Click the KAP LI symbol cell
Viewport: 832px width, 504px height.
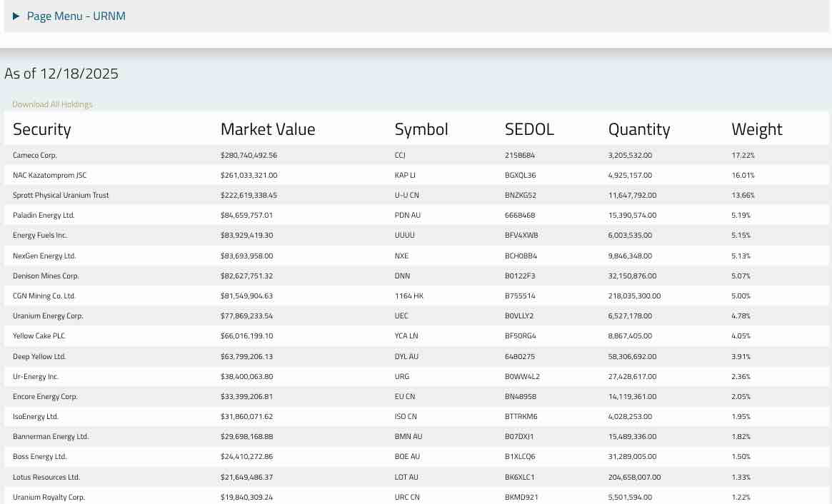click(x=405, y=175)
